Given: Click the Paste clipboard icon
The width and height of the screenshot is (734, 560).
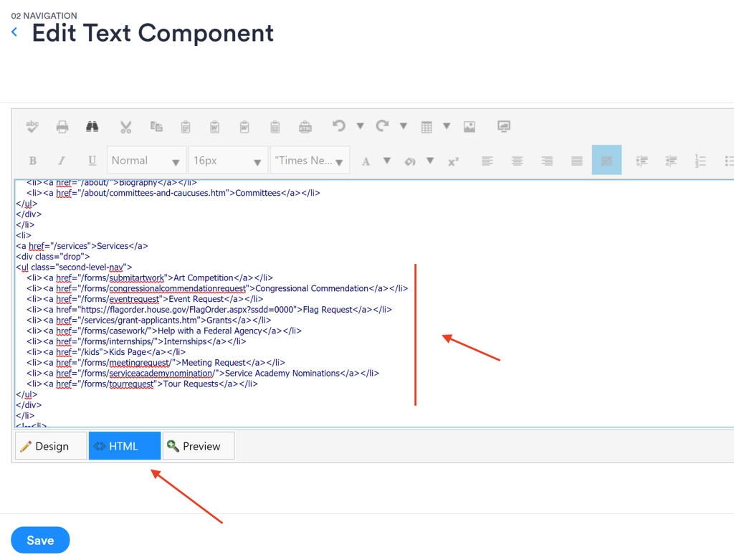Looking at the screenshot, I should click(186, 127).
